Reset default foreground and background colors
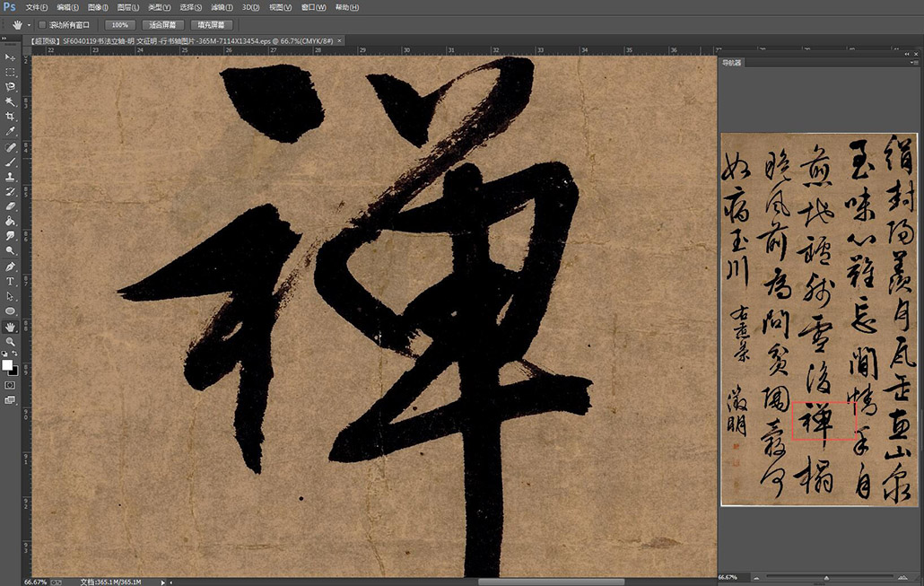This screenshot has height=586, width=924. coord(4,354)
